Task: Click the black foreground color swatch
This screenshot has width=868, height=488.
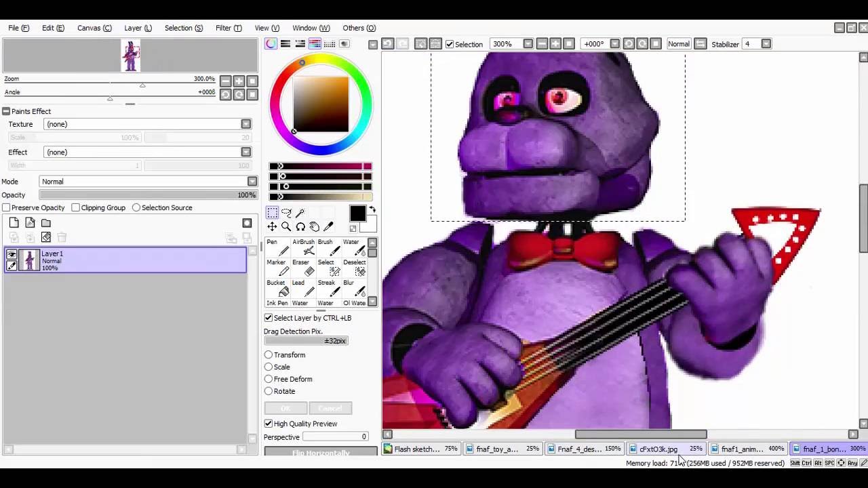Action: pos(357,213)
